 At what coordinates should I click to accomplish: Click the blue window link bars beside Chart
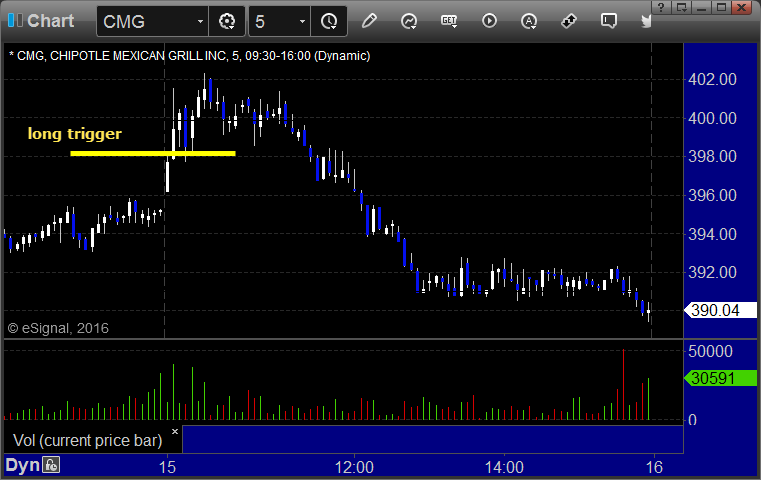point(15,20)
